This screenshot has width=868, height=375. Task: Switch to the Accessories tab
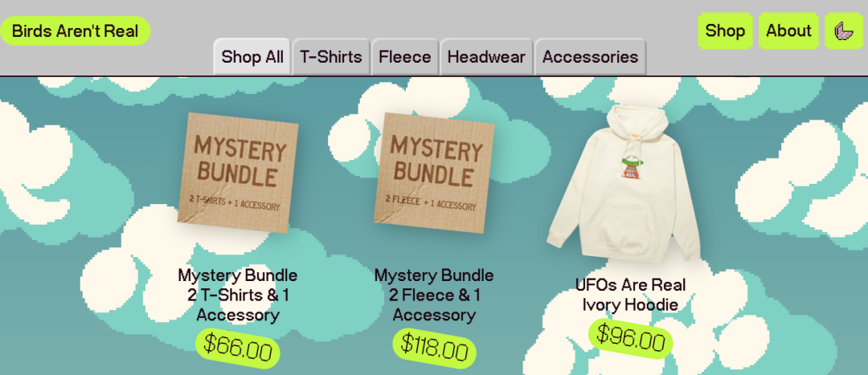click(590, 56)
